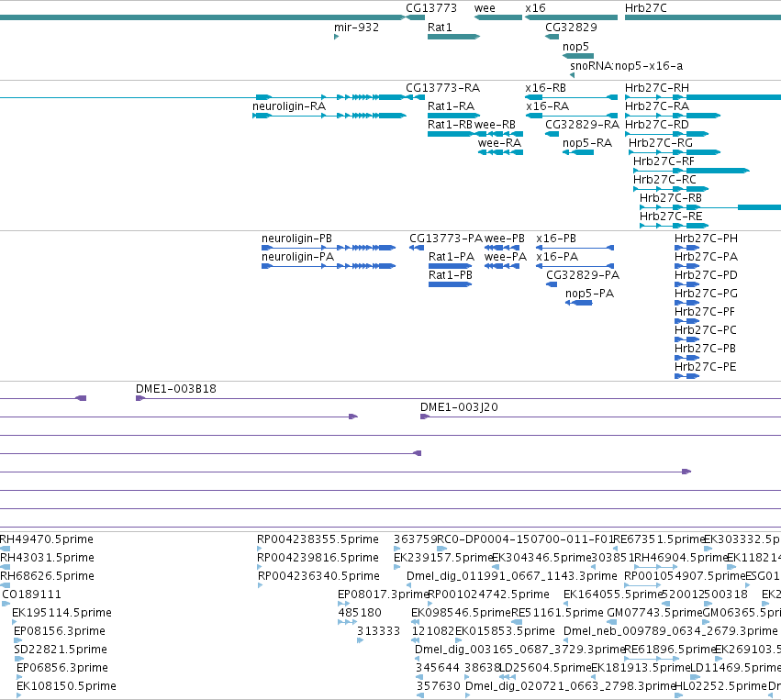Select the Rat1-RB transcript label
The height and width of the screenshot is (700, 781).
click(x=450, y=125)
